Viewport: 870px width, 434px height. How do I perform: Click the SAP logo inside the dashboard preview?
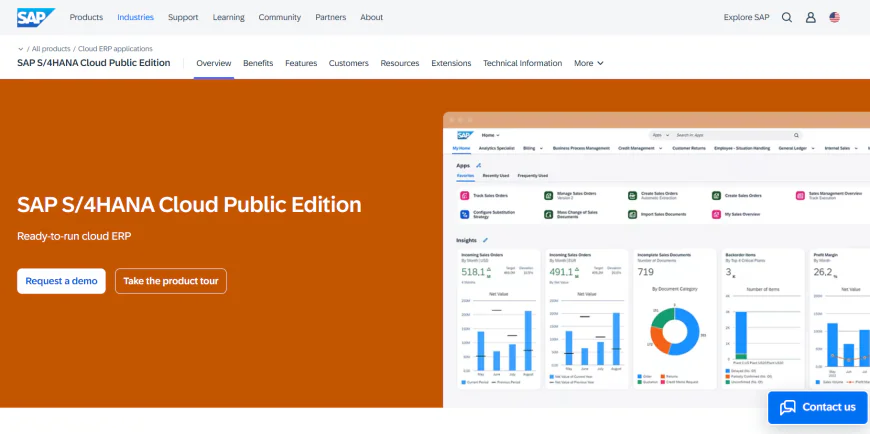[465, 135]
